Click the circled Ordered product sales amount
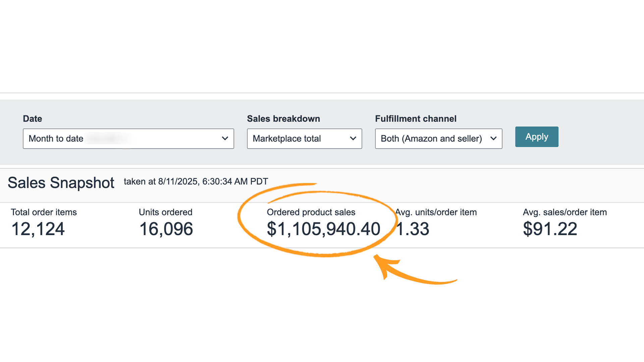 click(323, 229)
